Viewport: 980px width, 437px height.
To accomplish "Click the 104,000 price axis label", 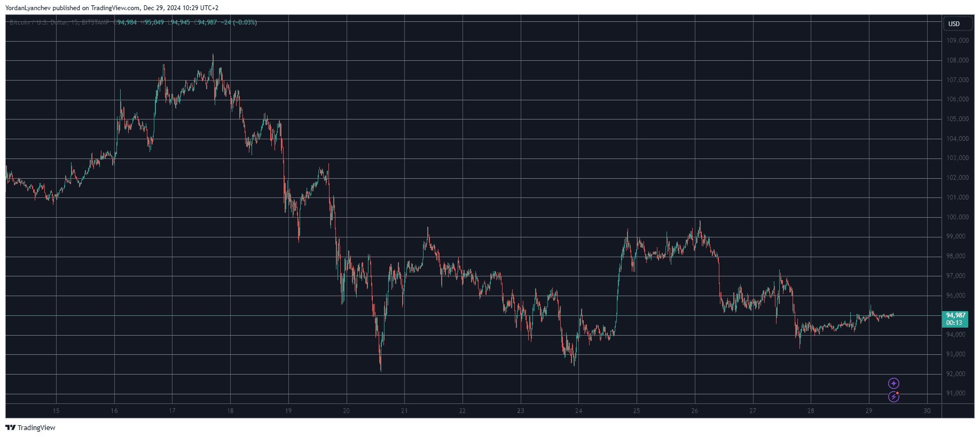I will pos(958,139).
